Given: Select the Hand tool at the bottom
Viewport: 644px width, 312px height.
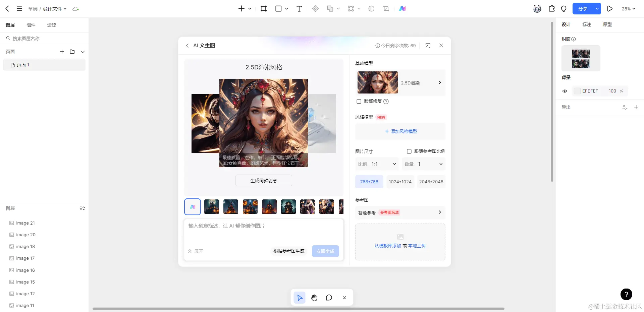Looking at the screenshot, I should pos(314,297).
